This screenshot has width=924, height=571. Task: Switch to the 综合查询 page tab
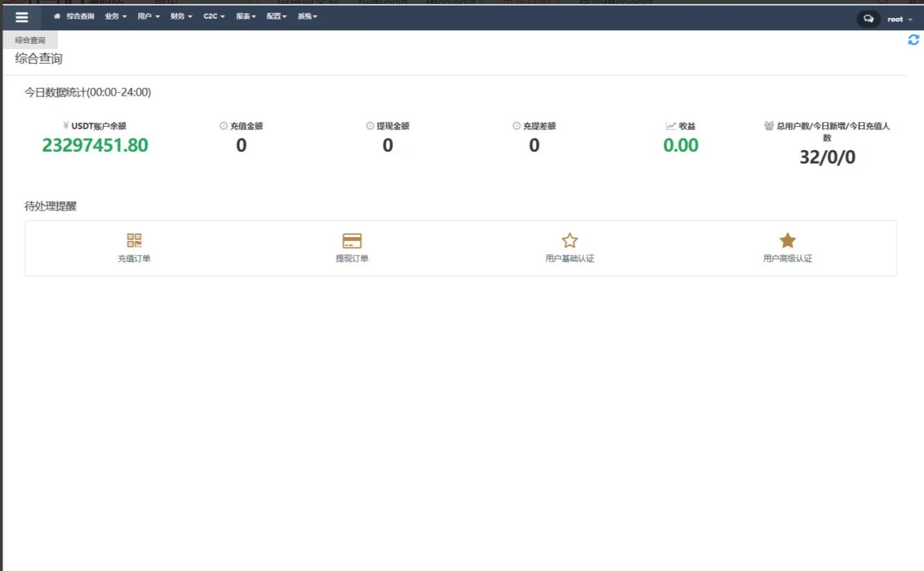coord(30,41)
